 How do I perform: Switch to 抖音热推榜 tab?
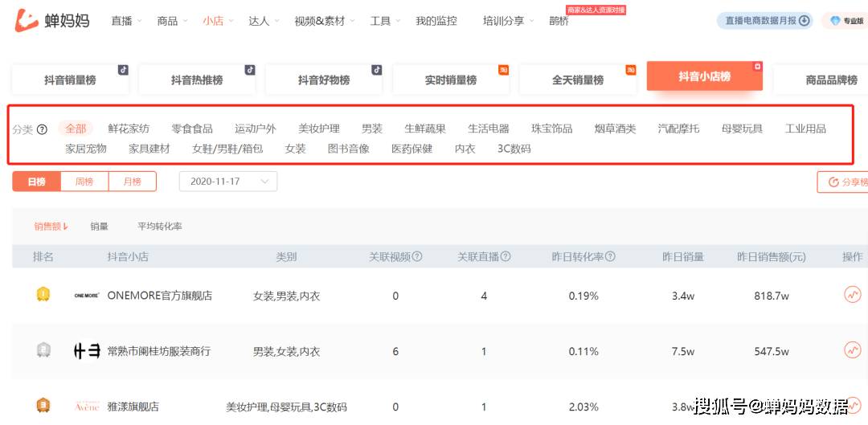(197, 80)
